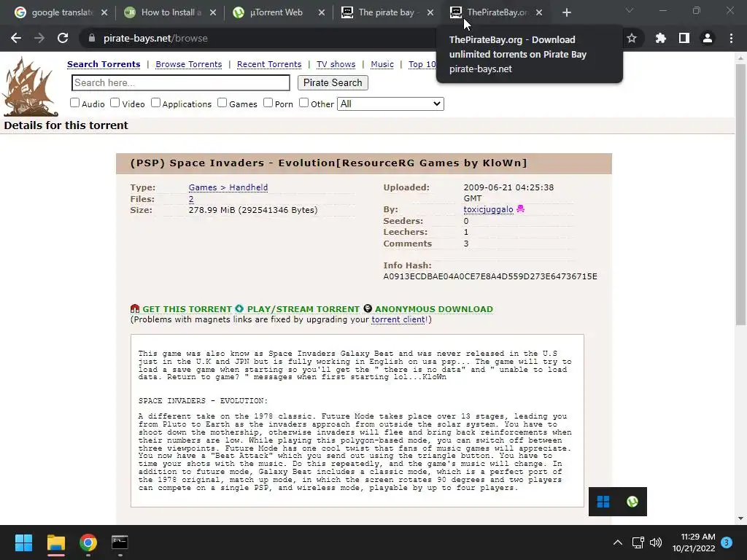Image resolution: width=747 pixels, height=560 pixels.
Task: Click the info hash A0913ECDBAE04A0CE7E8A4D559D273E64736715E
Action: click(490, 276)
